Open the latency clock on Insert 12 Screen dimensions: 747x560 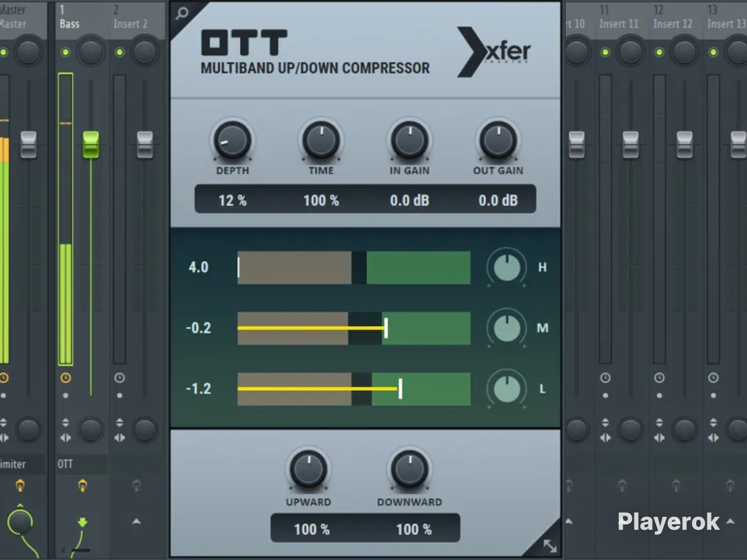tap(659, 378)
